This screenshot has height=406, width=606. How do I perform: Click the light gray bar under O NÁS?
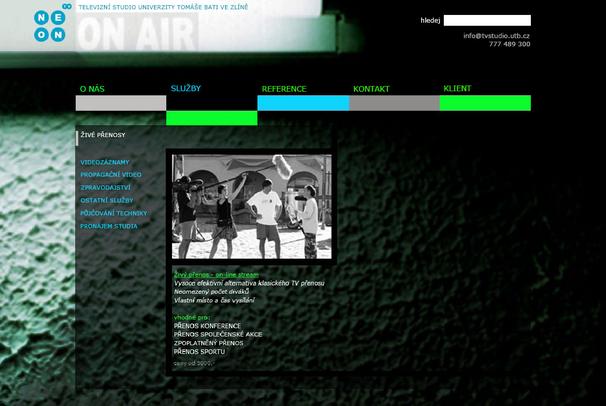click(120, 103)
